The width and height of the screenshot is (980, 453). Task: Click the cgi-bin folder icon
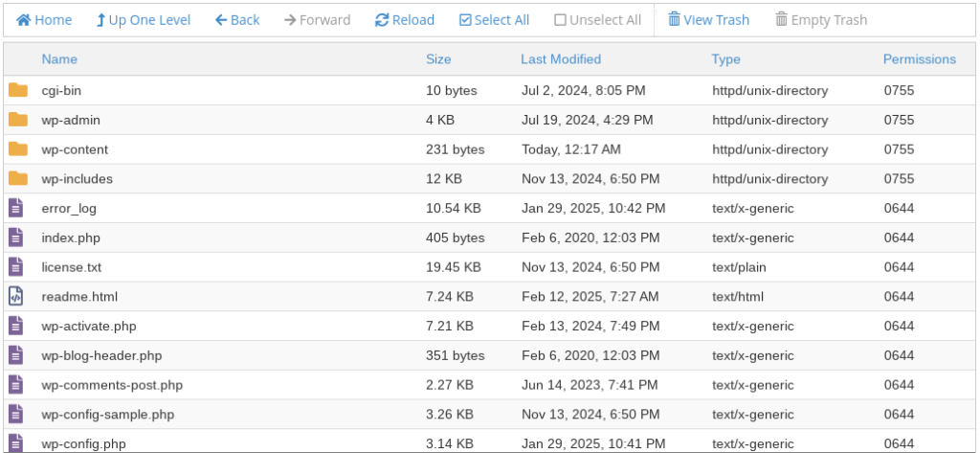18,90
